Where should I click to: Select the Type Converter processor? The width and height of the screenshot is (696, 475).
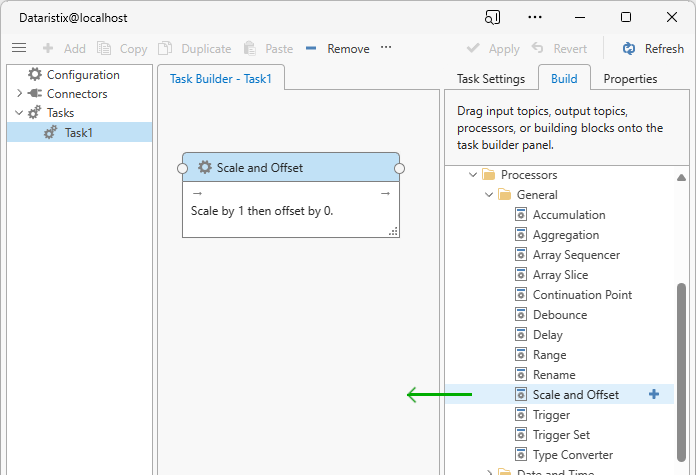[574, 455]
